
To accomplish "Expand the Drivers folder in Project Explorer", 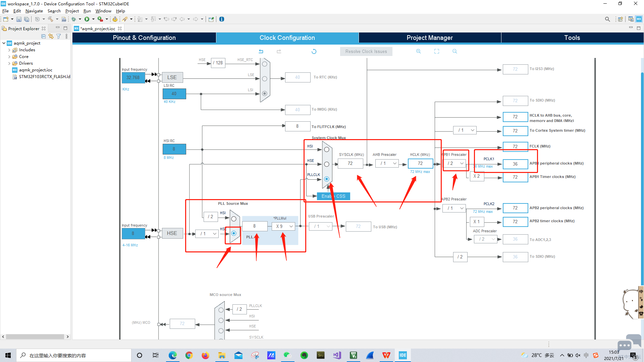I will coord(9,63).
